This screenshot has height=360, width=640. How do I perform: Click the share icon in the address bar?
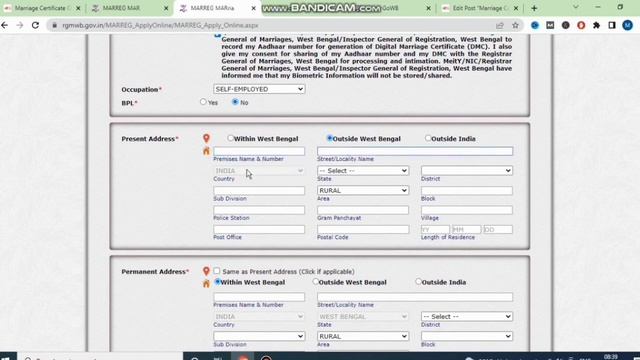[x=500, y=25]
